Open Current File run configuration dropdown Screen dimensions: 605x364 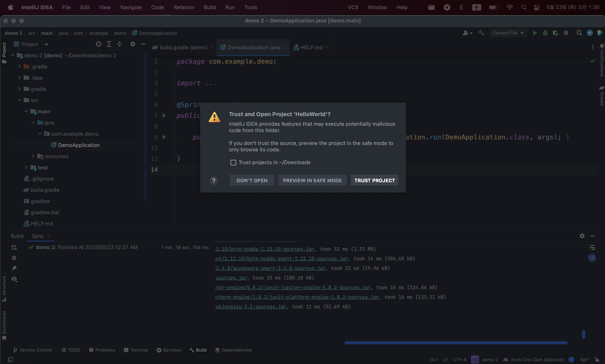[x=508, y=33]
